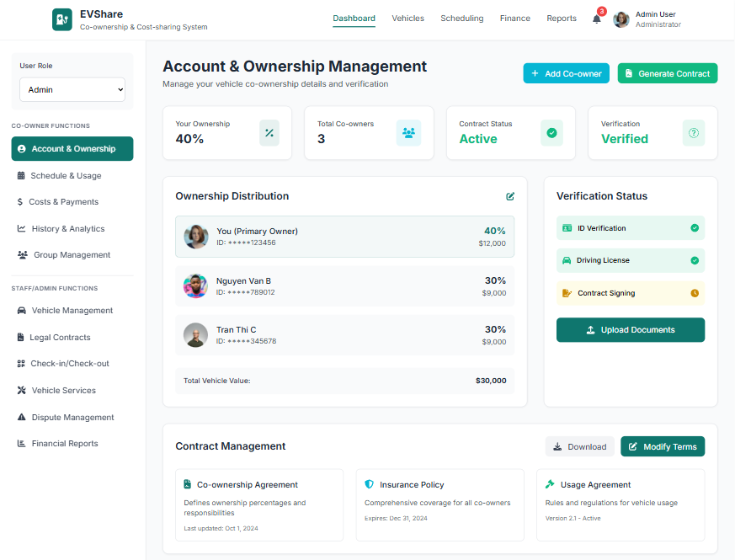Open Dispute Management in sidebar

72,417
